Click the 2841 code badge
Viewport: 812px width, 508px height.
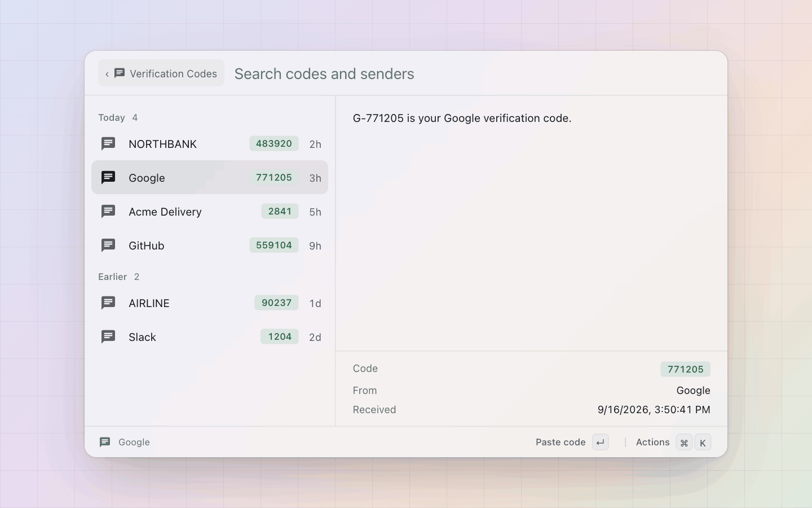280,211
